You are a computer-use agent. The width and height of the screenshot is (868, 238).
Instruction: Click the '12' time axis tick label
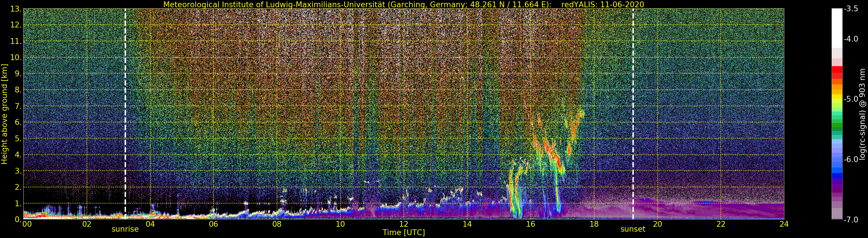pyautogui.click(x=404, y=224)
